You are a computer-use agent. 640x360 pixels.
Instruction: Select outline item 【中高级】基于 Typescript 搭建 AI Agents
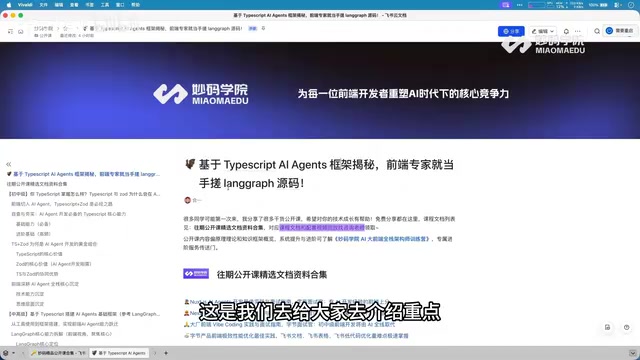click(84, 314)
